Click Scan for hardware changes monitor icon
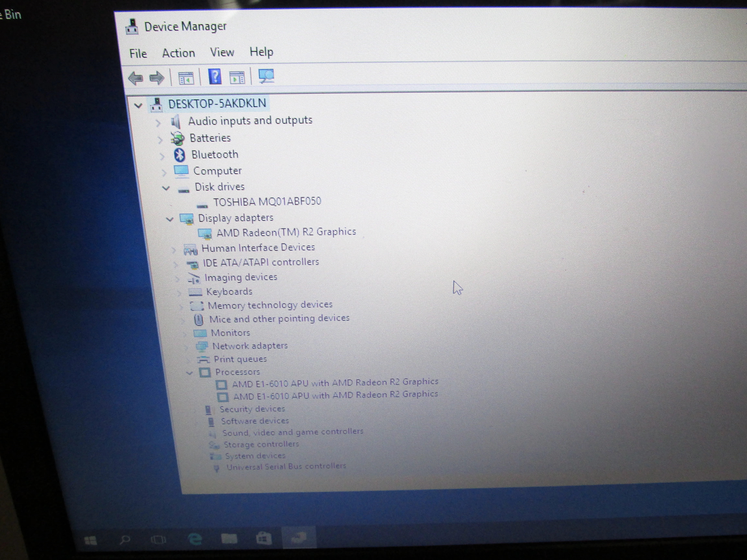The width and height of the screenshot is (747, 560). pos(266,76)
